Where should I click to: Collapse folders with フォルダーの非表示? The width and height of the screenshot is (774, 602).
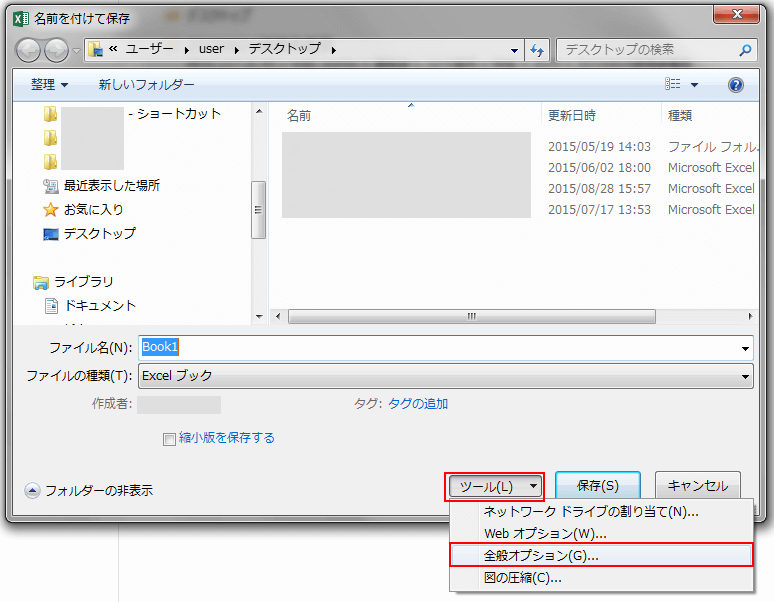click(x=89, y=490)
